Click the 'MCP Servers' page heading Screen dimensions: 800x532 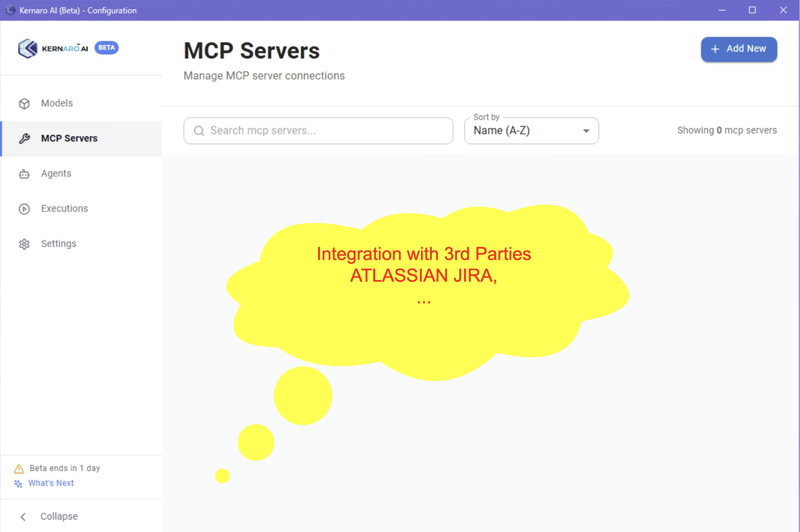[x=251, y=51]
